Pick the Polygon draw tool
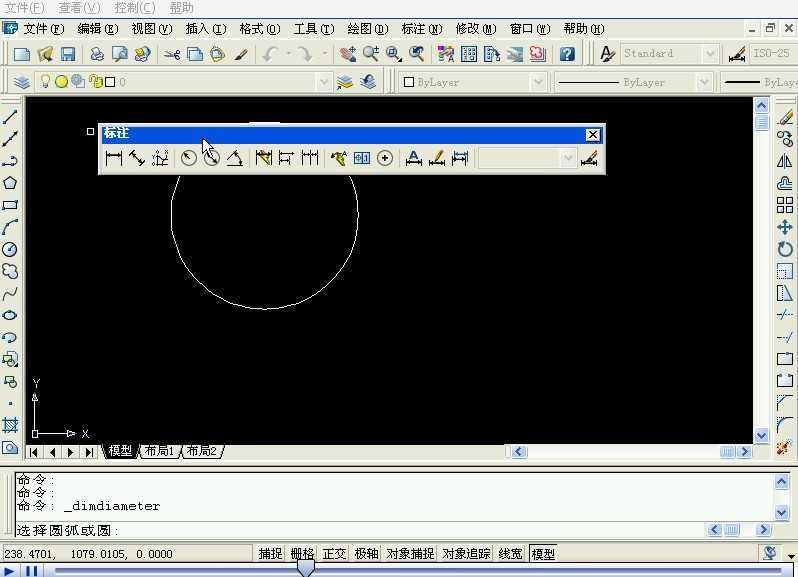 coord(10,183)
